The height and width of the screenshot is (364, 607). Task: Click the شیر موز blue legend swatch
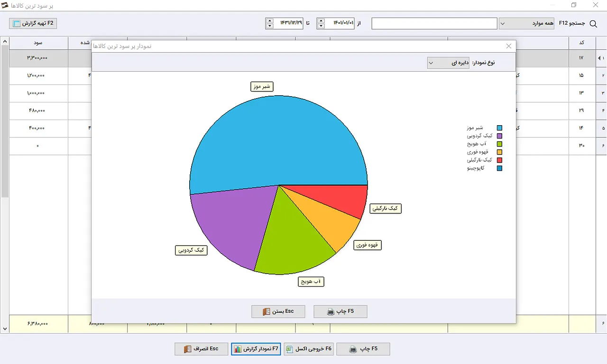pos(499,128)
